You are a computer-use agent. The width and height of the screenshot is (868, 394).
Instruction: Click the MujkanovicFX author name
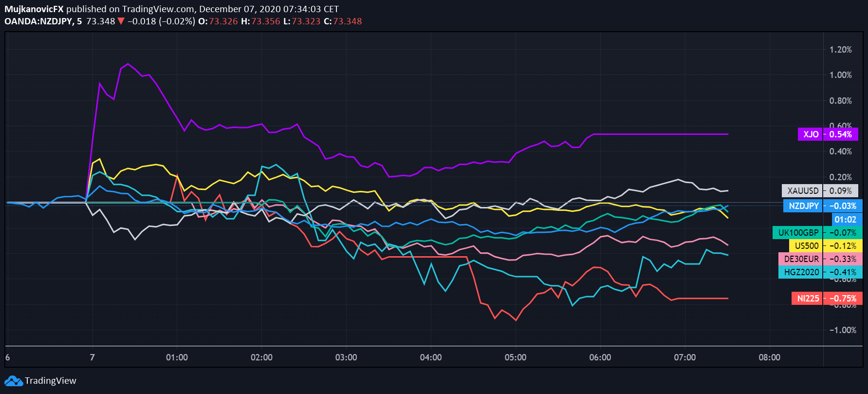(34, 9)
